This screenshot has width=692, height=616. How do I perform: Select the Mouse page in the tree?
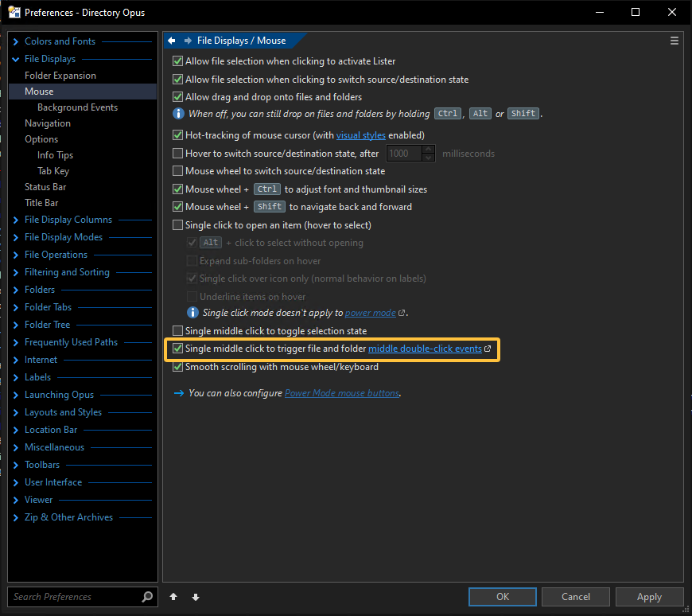tap(83, 92)
